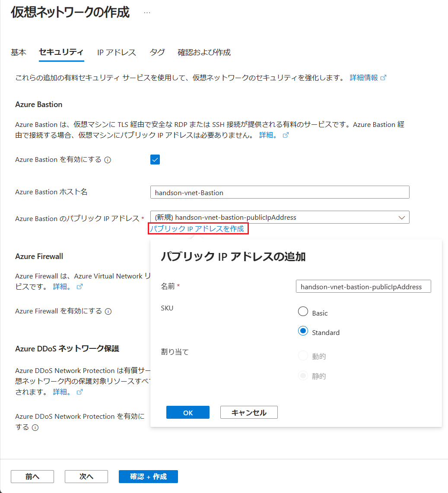Switch to the 確認および作成 tab
Viewport: 448px width, 493px height.
point(204,53)
